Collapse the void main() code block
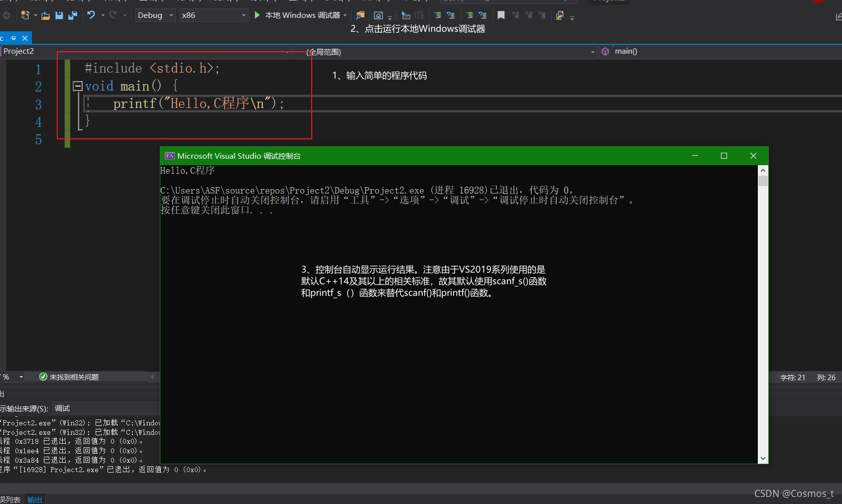 click(78, 86)
